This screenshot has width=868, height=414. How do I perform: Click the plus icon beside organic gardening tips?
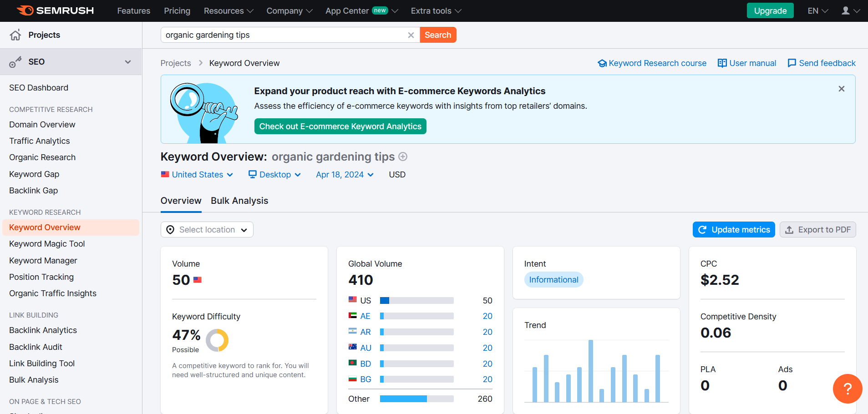tap(403, 157)
